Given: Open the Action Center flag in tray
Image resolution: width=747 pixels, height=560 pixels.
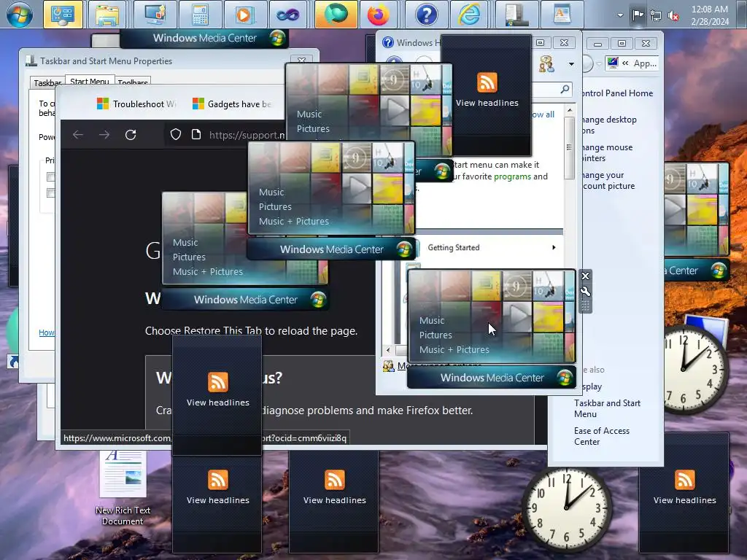Looking at the screenshot, I should point(638,15).
